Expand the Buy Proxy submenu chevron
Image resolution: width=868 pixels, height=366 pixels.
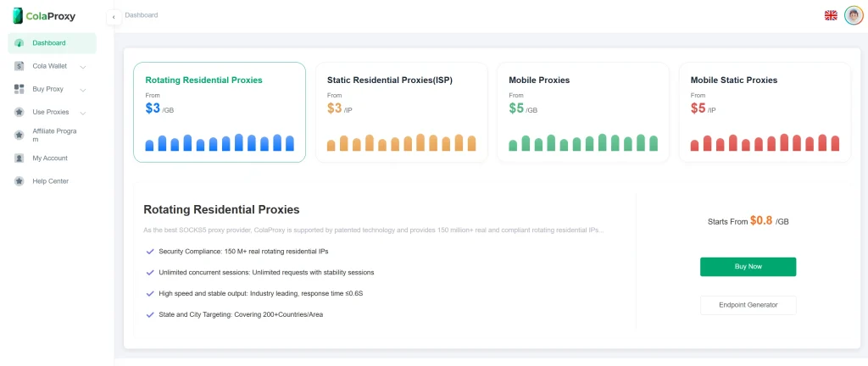(x=82, y=90)
